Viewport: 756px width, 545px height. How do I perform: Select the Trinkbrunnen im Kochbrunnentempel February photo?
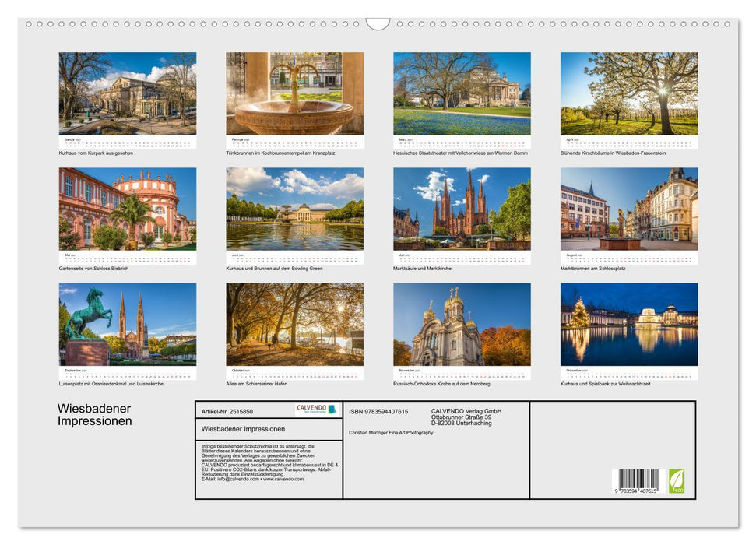[294, 93]
